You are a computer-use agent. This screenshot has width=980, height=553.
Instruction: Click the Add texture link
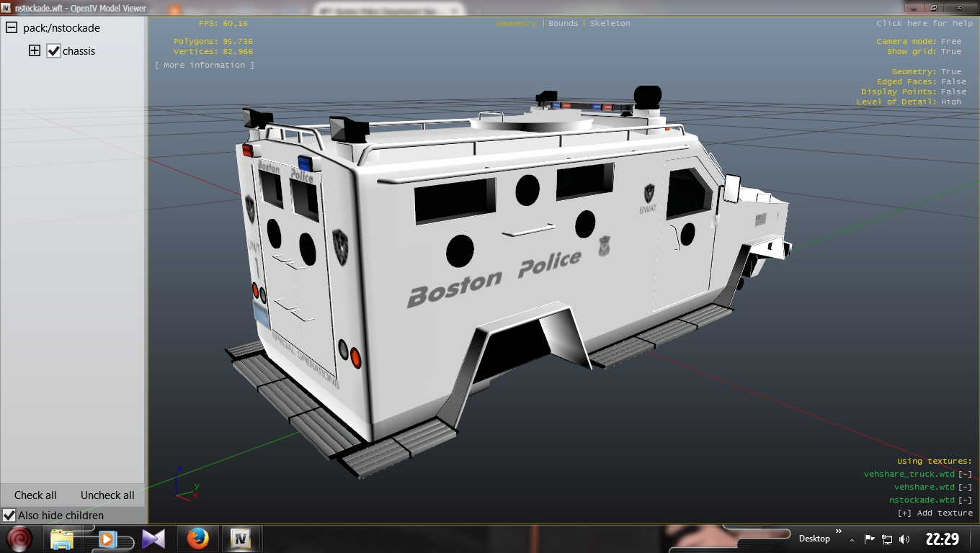(935, 513)
